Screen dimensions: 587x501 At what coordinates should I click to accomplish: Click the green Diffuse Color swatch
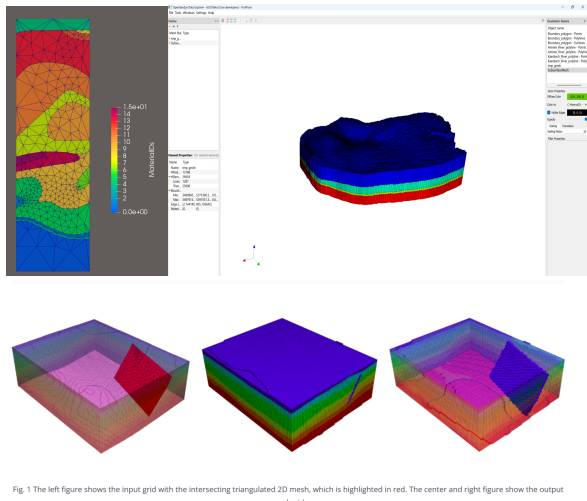tap(577, 97)
